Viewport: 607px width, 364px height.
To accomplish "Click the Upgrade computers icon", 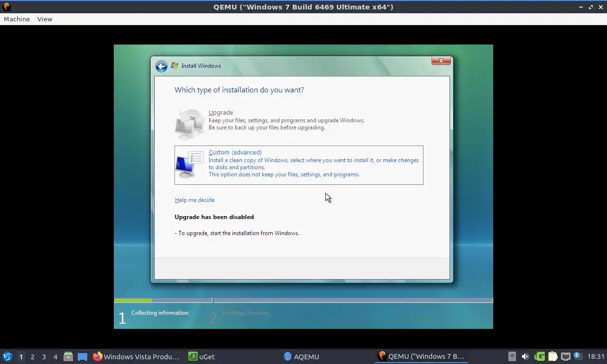I will (190, 124).
